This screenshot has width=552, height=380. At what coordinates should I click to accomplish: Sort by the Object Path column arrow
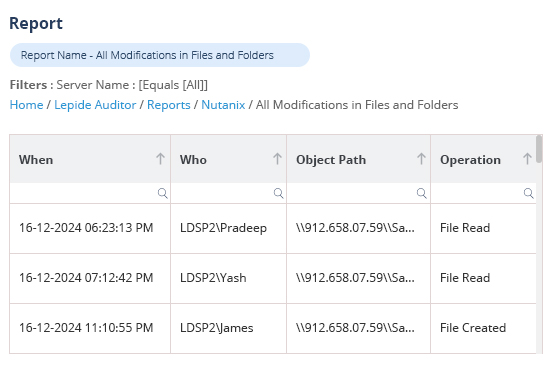tap(421, 159)
